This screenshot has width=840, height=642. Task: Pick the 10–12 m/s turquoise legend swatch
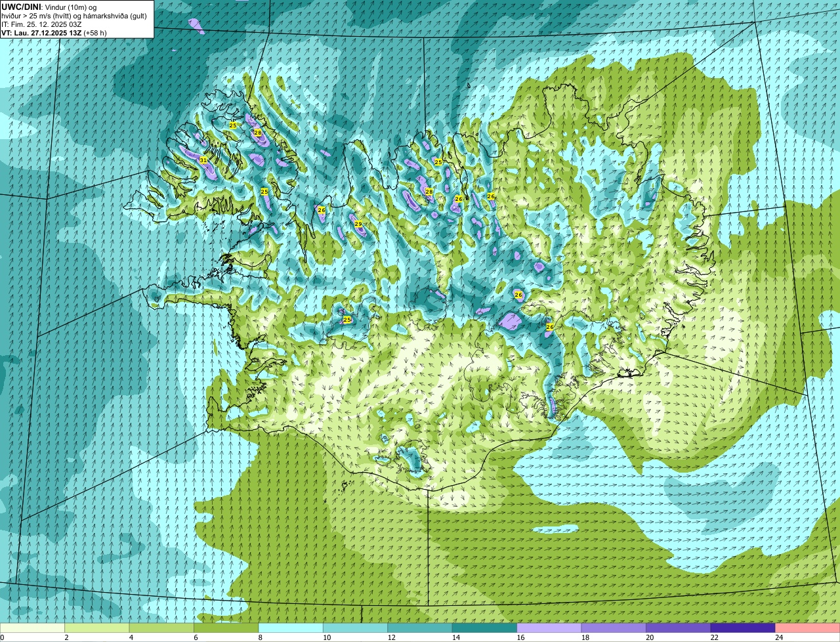(356, 628)
